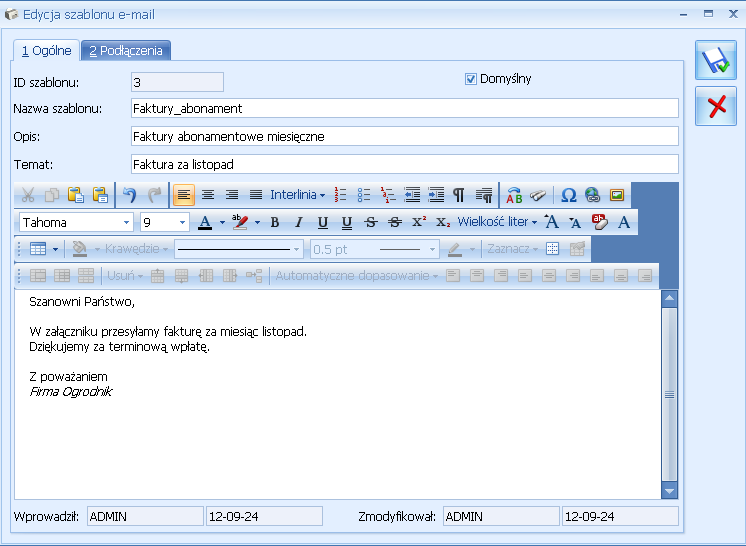Apply subscript formatting

point(443,222)
